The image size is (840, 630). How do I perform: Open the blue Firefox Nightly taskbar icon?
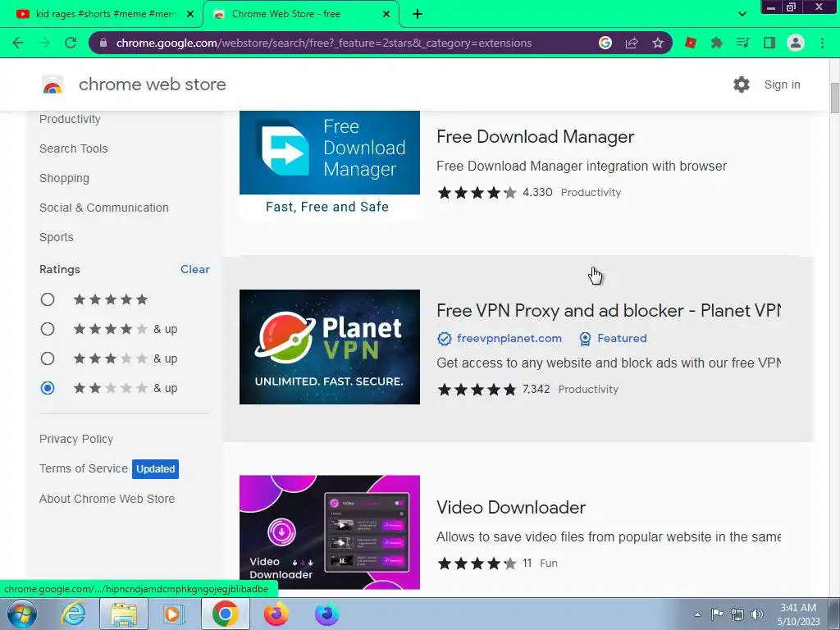[x=326, y=614]
